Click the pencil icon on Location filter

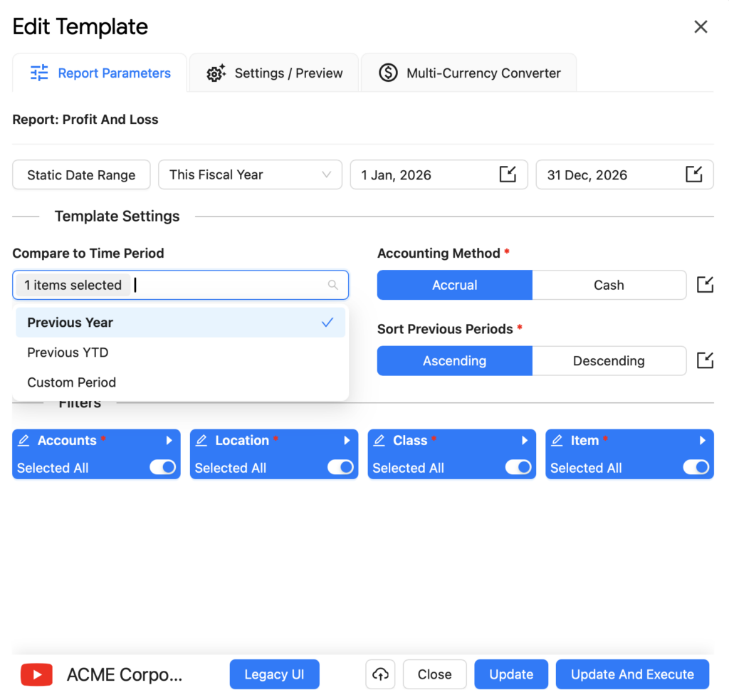click(x=201, y=441)
